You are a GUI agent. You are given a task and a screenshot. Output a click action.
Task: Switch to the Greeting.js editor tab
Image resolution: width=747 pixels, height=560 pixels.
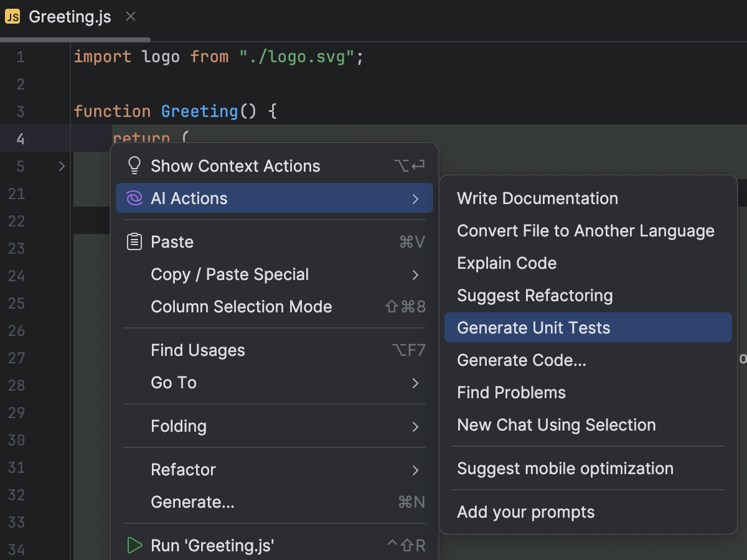click(68, 17)
